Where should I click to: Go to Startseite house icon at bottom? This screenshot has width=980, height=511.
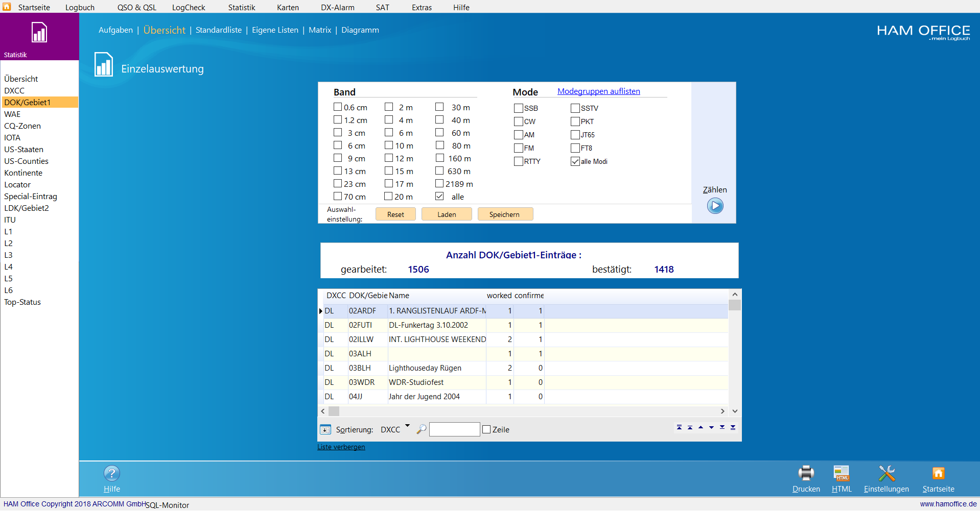pos(938,473)
